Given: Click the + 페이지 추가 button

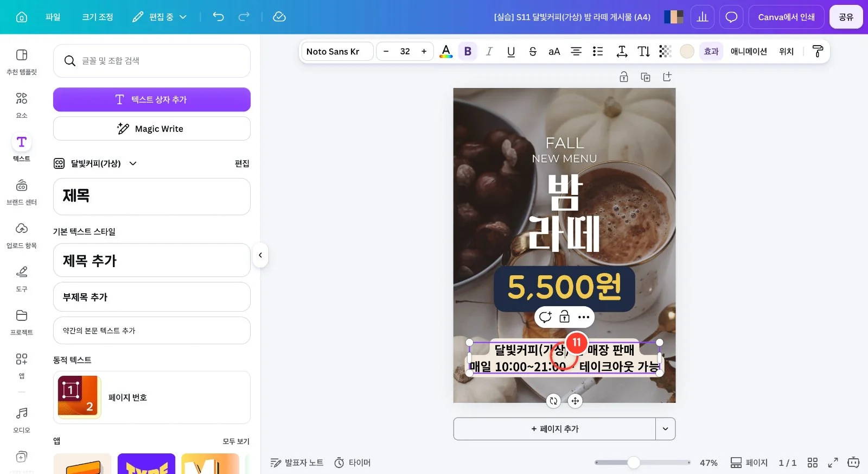Looking at the screenshot, I should click(x=554, y=429).
